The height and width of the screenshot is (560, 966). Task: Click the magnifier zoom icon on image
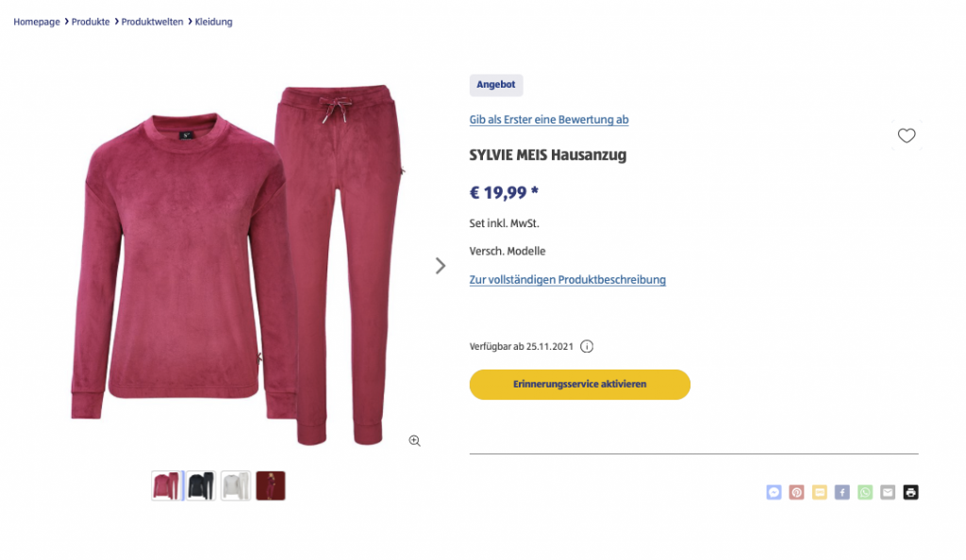[x=415, y=440]
